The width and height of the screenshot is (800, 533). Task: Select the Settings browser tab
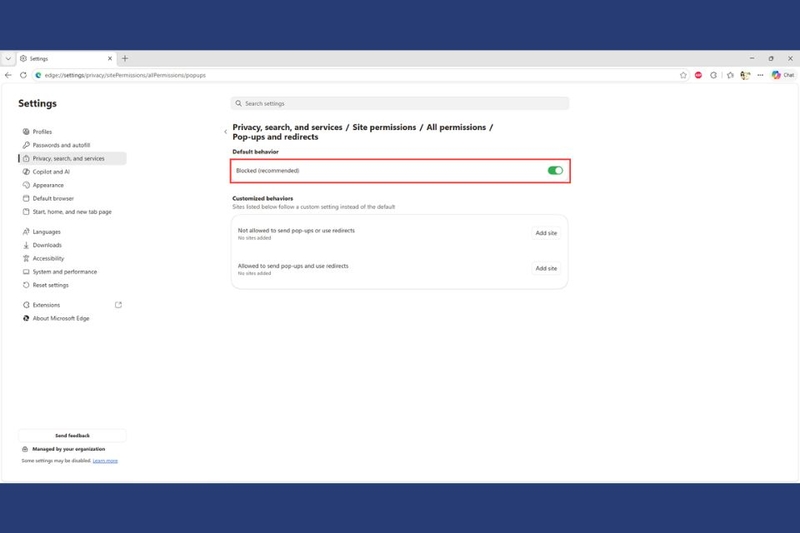coord(66,59)
